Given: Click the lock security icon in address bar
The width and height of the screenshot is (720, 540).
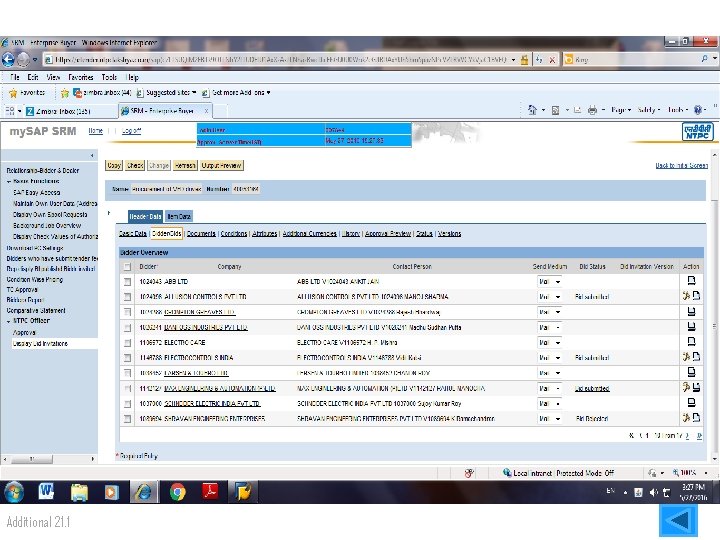Looking at the screenshot, I should (x=524, y=59).
